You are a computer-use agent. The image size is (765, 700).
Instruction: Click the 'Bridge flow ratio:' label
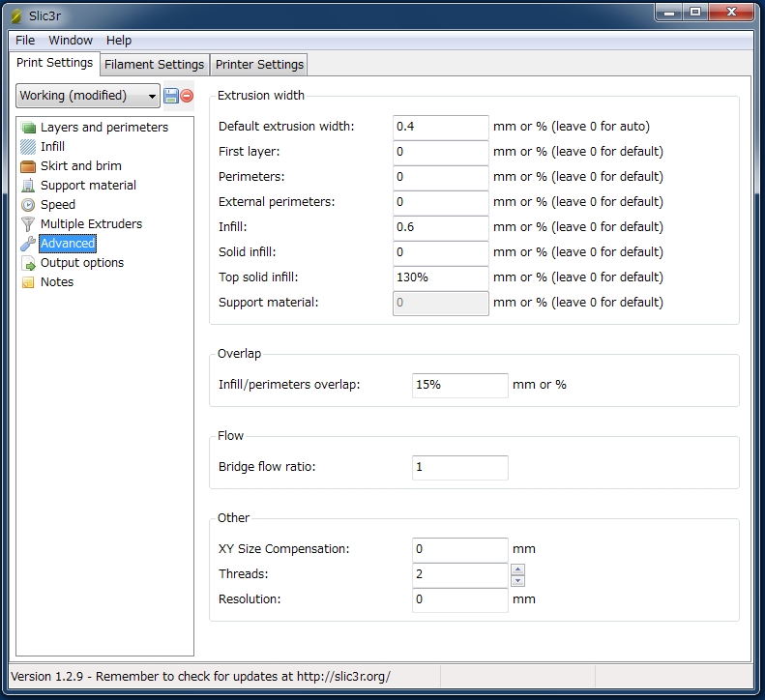267,467
